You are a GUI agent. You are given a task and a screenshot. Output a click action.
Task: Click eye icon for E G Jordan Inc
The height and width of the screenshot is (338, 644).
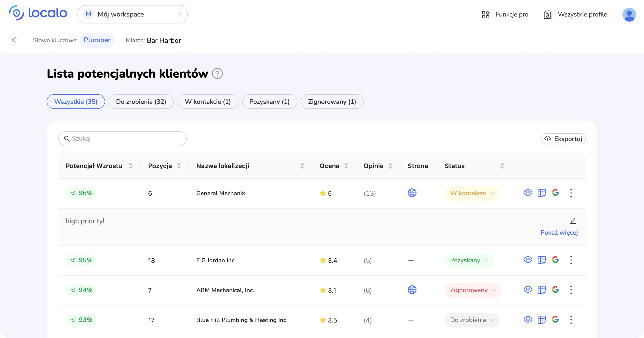[528, 260]
